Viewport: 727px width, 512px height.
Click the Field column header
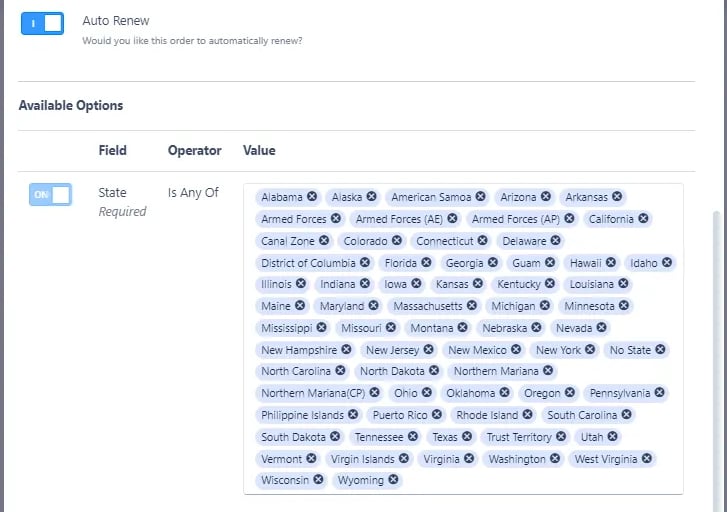112,151
